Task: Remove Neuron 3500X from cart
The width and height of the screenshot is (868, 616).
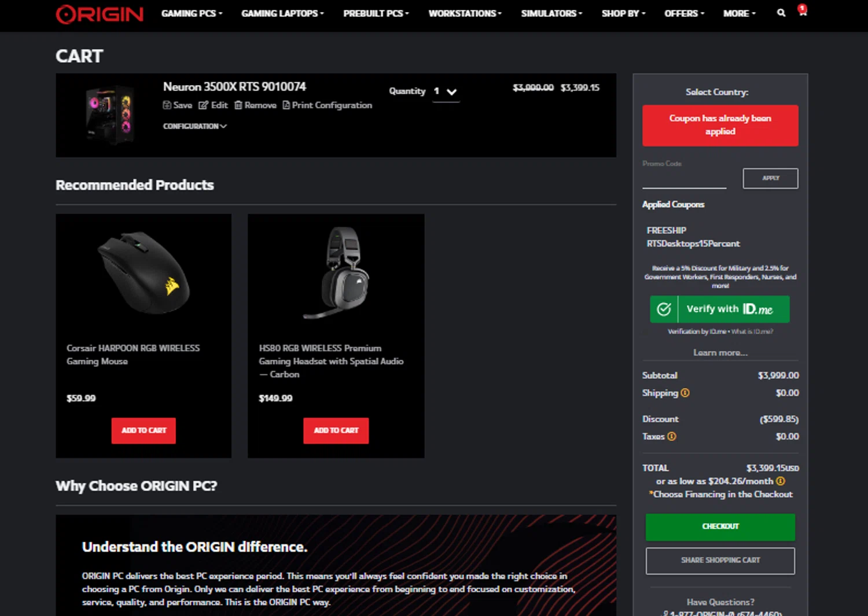Action: pos(255,105)
